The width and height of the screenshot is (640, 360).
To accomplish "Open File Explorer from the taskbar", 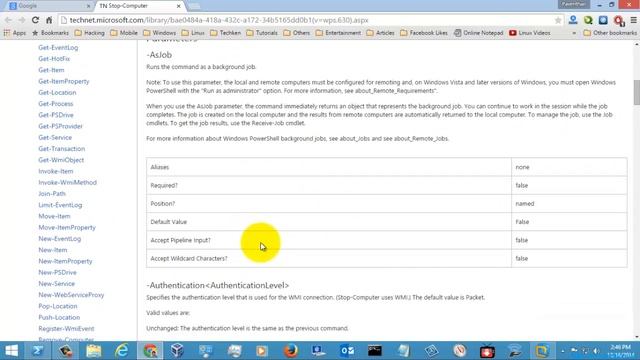I will click(x=93, y=351).
